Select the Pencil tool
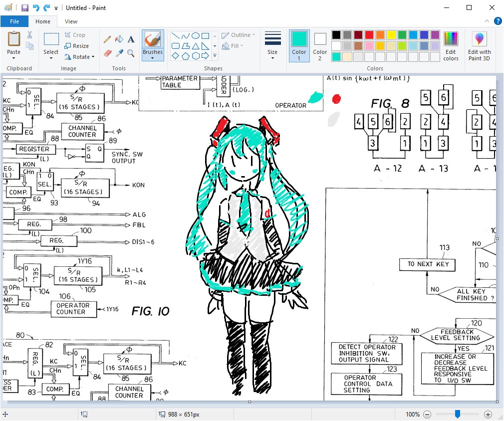Viewport: 504px width, 421px height. click(107, 39)
